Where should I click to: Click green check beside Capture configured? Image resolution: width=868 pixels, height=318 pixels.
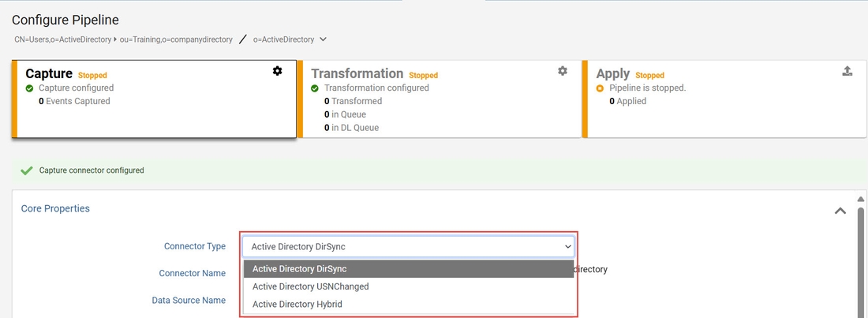point(29,88)
